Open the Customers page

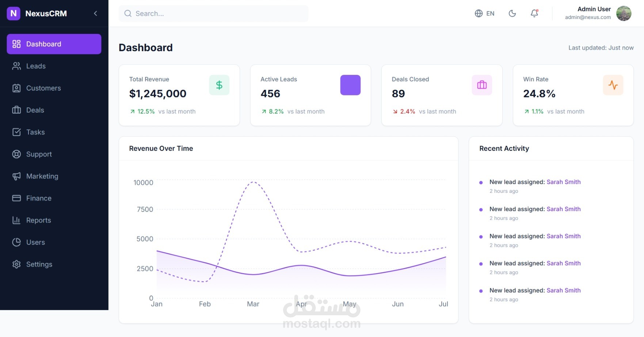54,88
